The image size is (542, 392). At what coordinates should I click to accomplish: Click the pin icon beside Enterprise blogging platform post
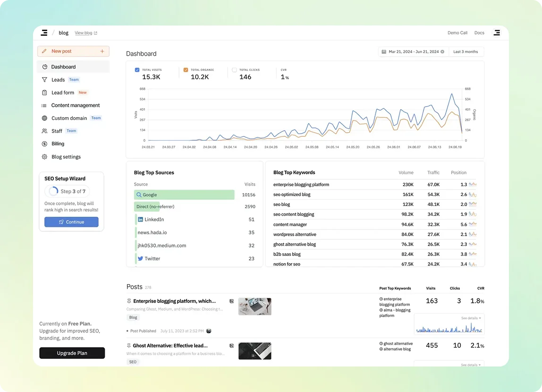coord(129,301)
